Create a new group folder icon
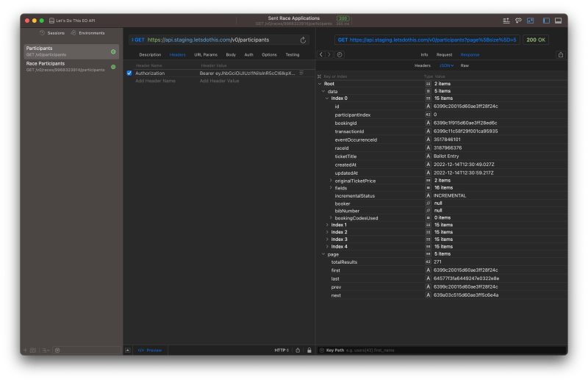Screen dimensions: 588x382 33,350
